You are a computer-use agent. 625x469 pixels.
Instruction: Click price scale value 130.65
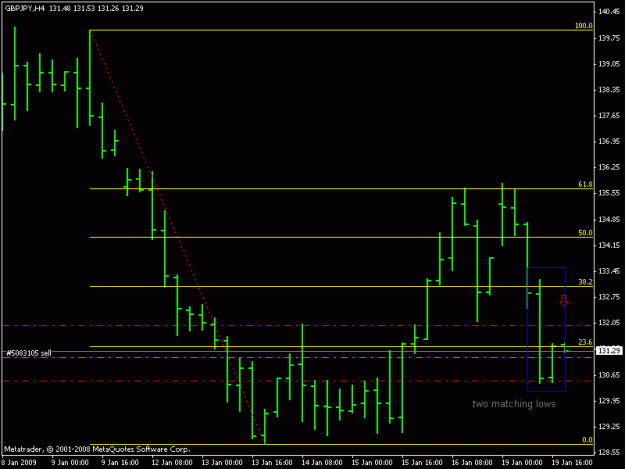(609, 375)
